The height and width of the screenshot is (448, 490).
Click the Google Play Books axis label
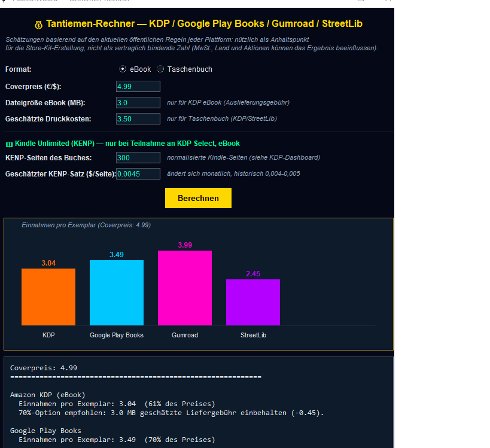tap(117, 335)
